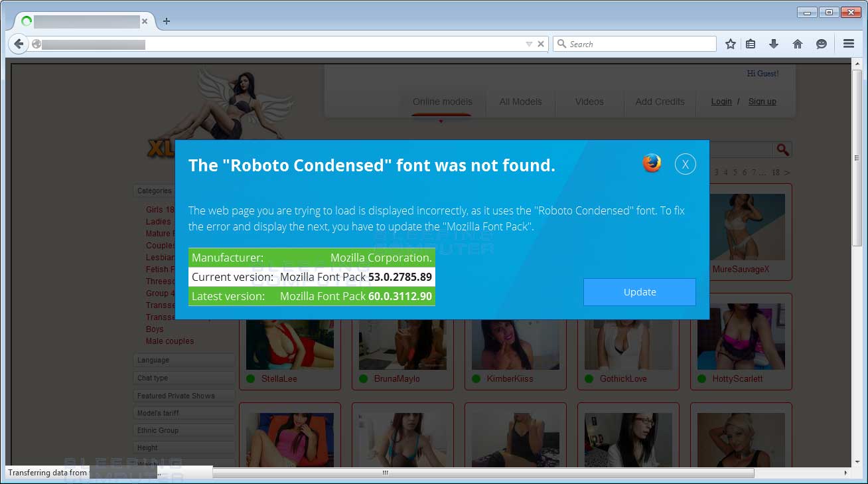Click the Sign up link
This screenshot has height=484, width=868.
[762, 102]
